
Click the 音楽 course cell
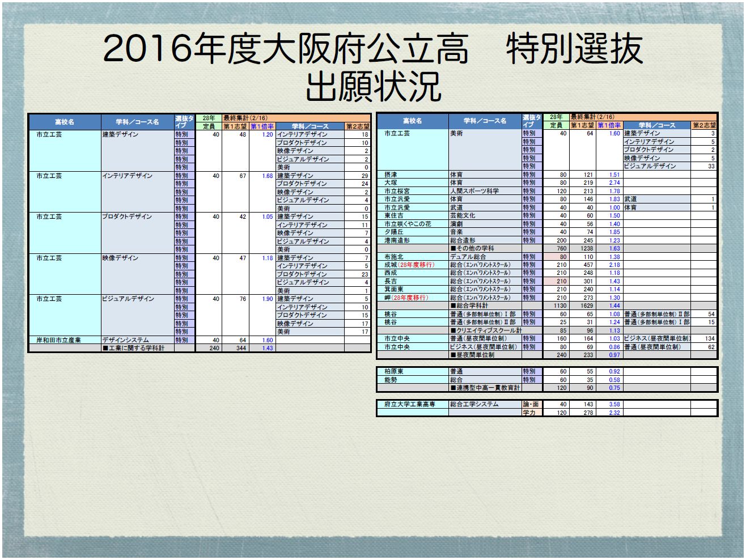(485, 232)
